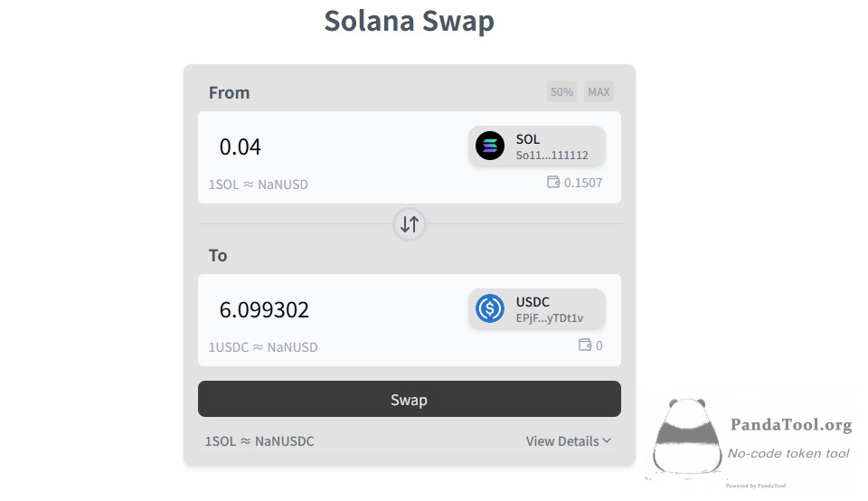Click the To amount field showing 6.099302
Image resolution: width=868 pixels, height=501 pixels.
(332, 309)
